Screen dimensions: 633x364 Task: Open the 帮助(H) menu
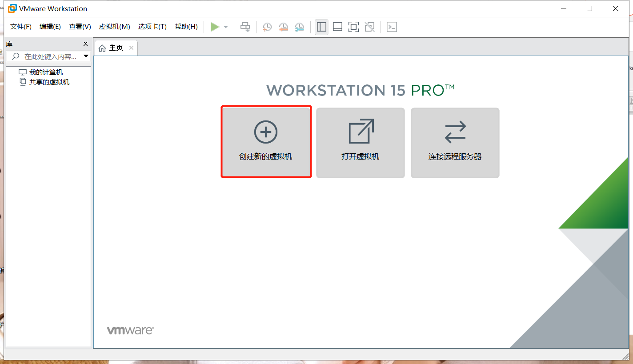click(186, 27)
